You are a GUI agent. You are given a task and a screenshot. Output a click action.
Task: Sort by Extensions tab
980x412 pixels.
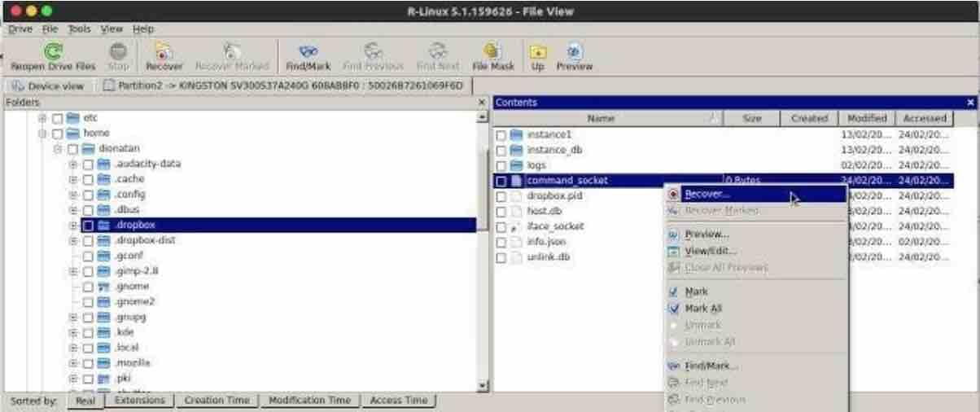point(140,401)
